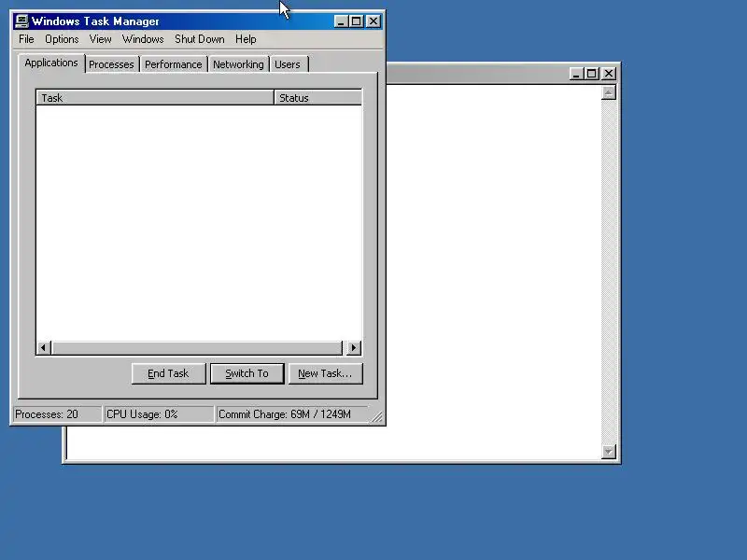Open the Options menu
This screenshot has width=747, height=560.
62,39
